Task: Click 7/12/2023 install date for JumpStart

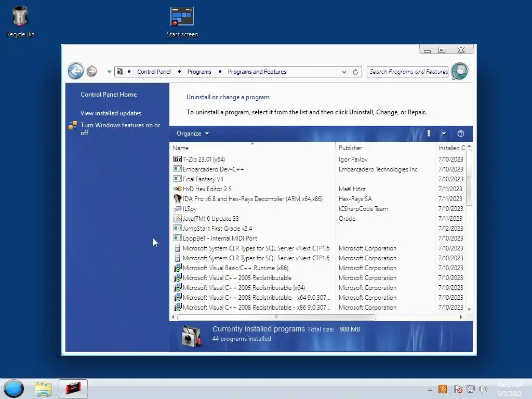Action: click(450, 229)
